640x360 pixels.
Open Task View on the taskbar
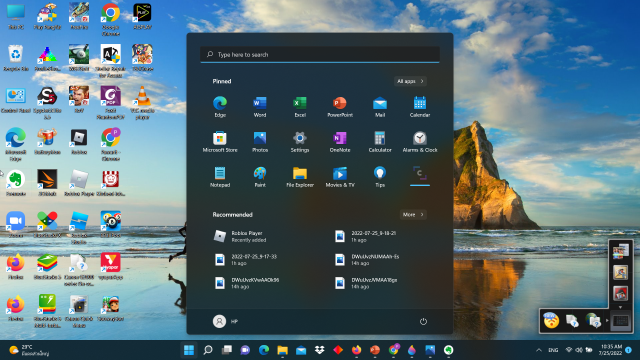(227, 350)
